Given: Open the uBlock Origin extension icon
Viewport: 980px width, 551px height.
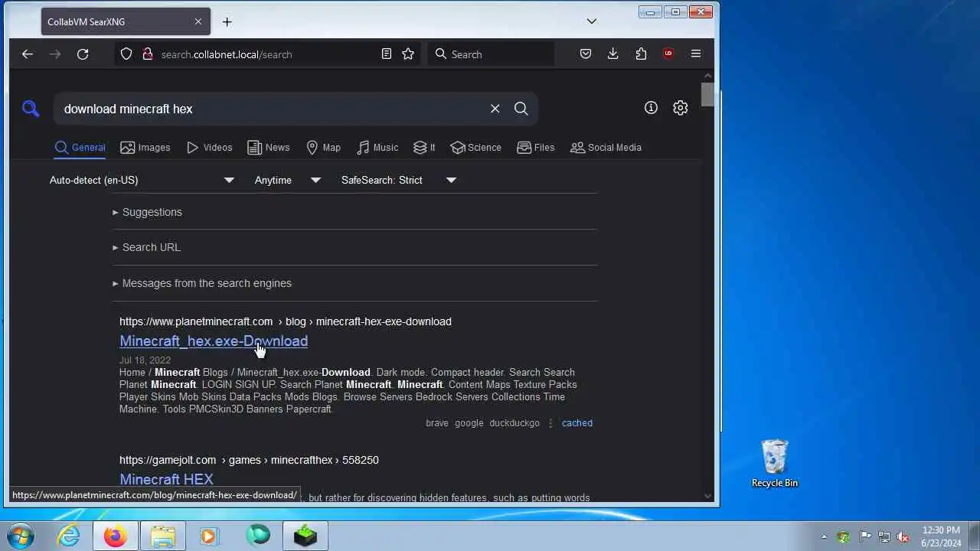Looking at the screenshot, I should tap(668, 54).
